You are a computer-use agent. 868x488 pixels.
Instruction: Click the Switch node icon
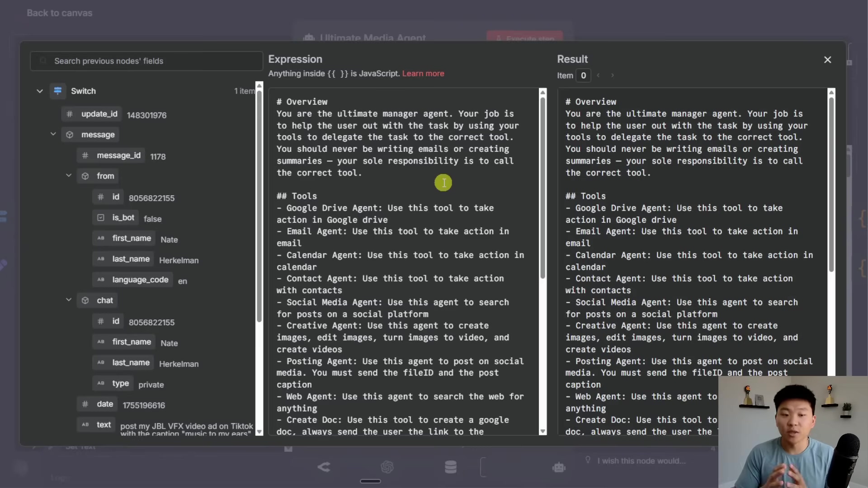(x=58, y=91)
